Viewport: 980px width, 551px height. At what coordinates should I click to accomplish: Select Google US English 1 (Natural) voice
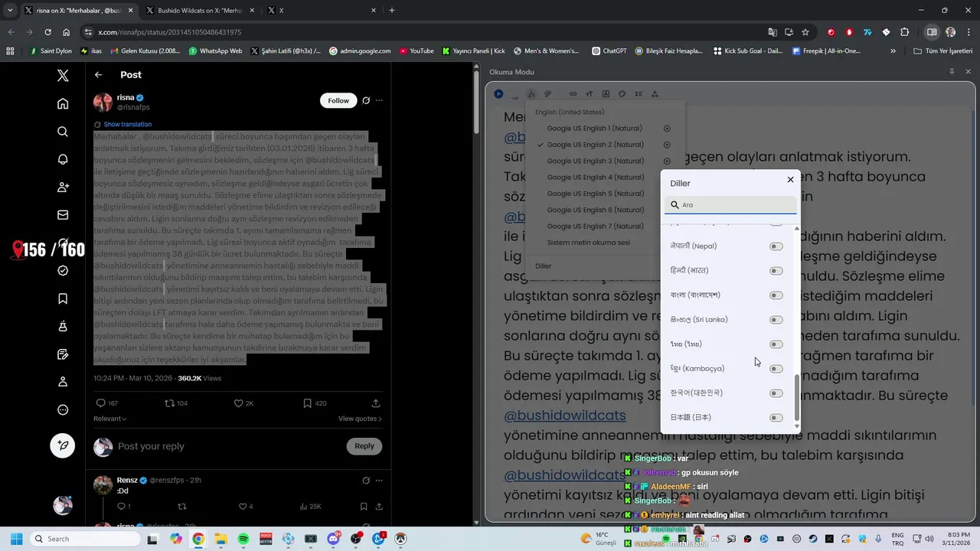pos(594,129)
